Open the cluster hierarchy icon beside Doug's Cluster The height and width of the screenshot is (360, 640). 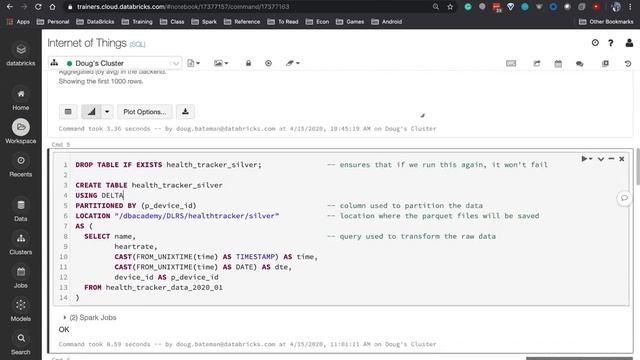54,63
